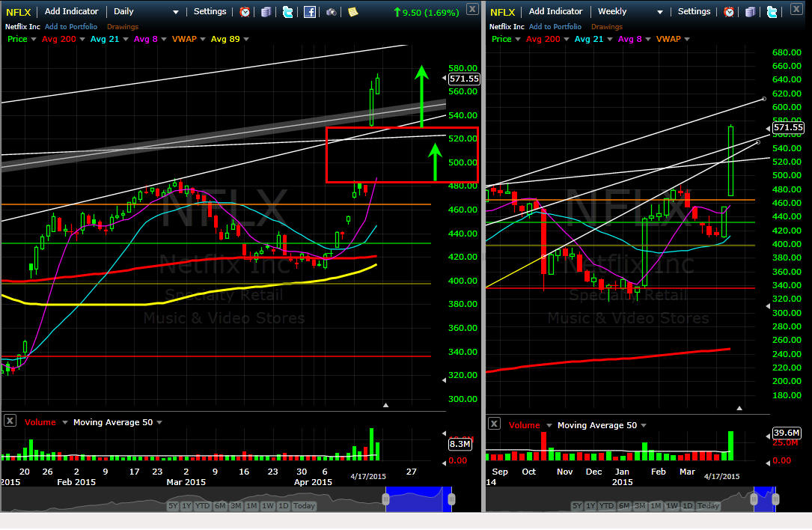The height and width of the screenshot is (530, 812).
Task: Click the small up triangle below Weekly price chart
Action: 739,408
